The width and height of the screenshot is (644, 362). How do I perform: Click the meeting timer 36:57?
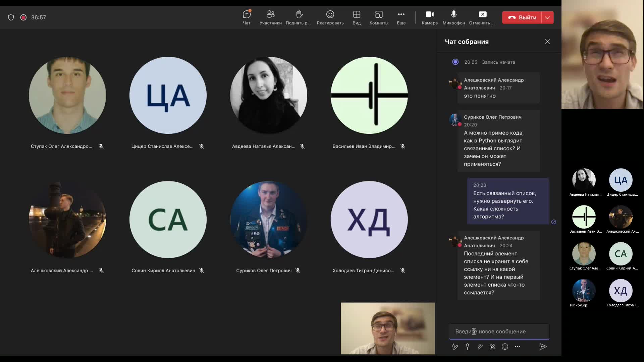tap(39, 17)
